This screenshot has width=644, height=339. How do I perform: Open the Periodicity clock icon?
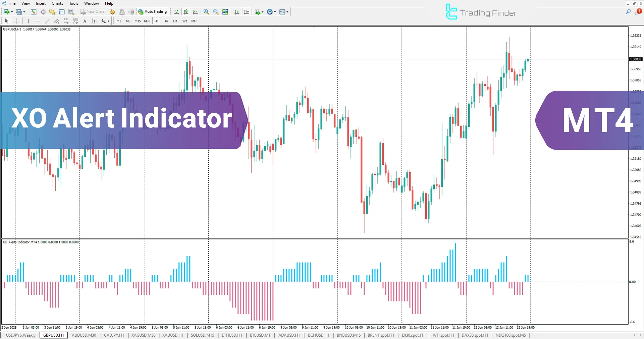coord(270,12)
